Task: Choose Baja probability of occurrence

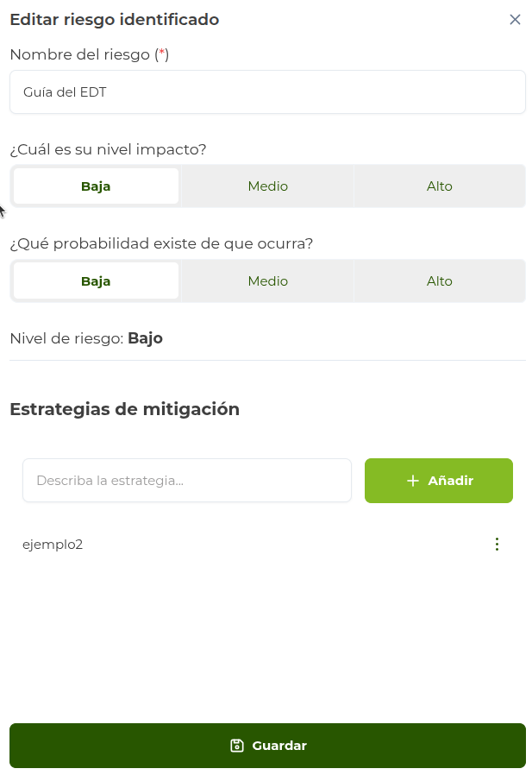Action: pyautogui.click(x=95, y=280)
